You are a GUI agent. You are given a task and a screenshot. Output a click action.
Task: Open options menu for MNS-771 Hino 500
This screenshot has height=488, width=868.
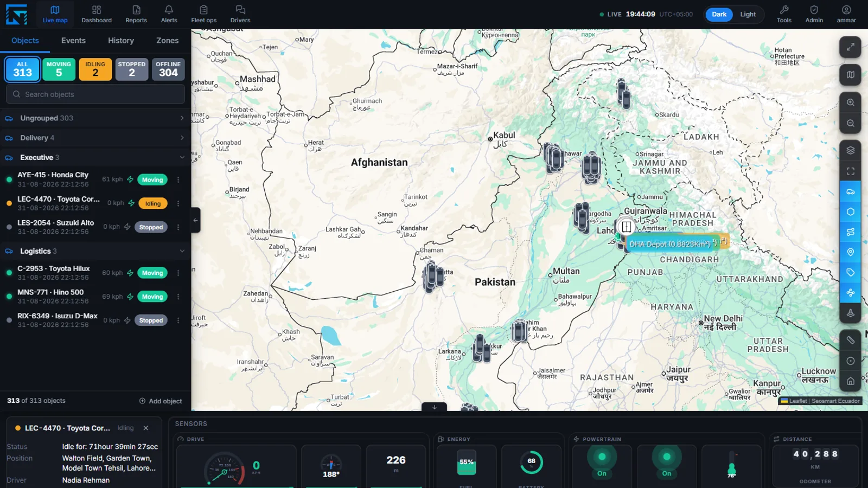(178, 297)
